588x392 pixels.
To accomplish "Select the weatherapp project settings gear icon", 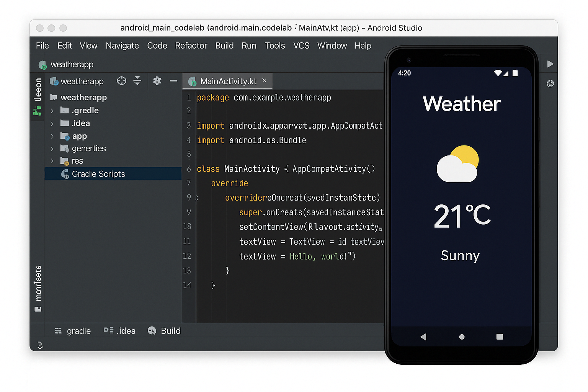I will (157, 81).
